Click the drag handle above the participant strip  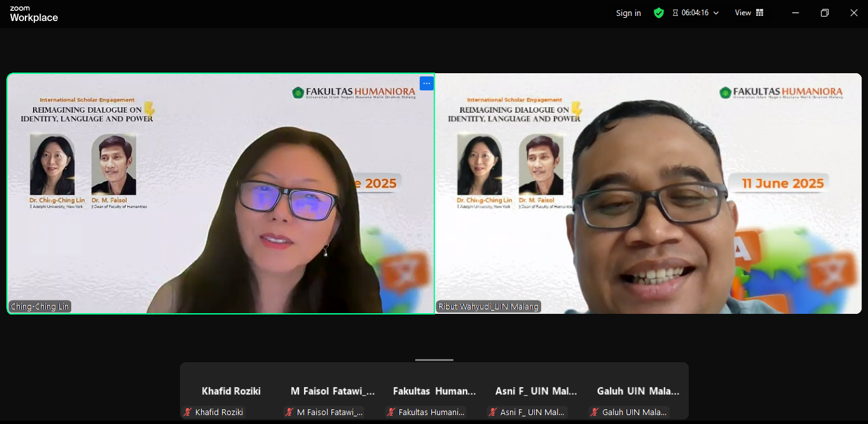tap(434, 360)
